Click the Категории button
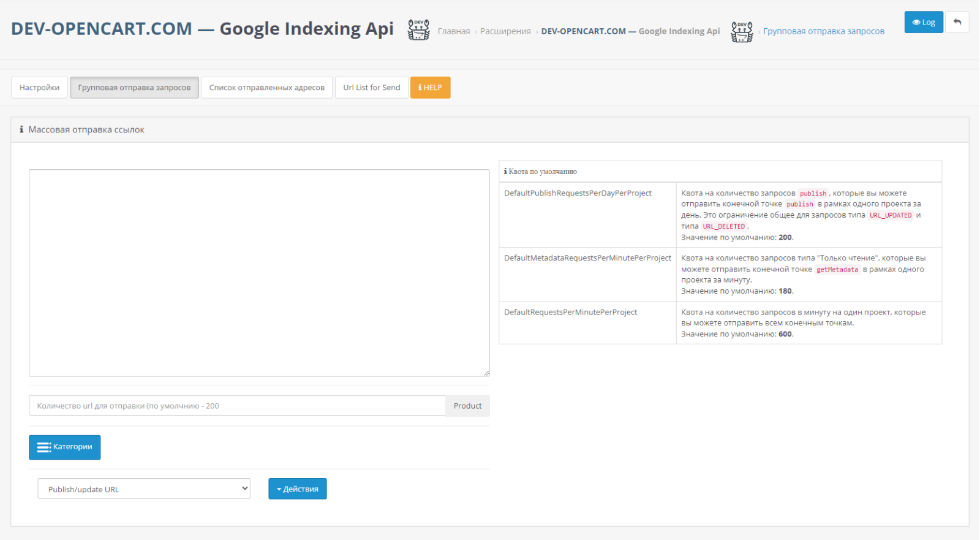The height and width of the screenshot is (540, 980). (x=64, y=447)
